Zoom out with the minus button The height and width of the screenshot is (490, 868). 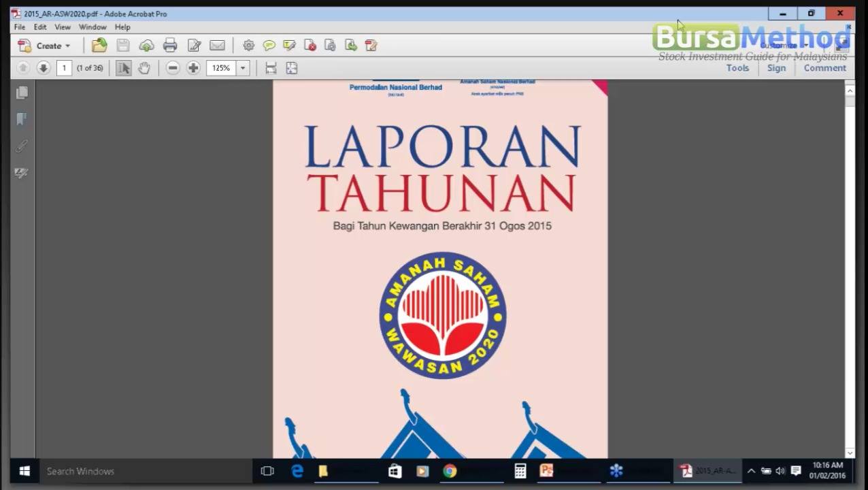pos(173,68)
